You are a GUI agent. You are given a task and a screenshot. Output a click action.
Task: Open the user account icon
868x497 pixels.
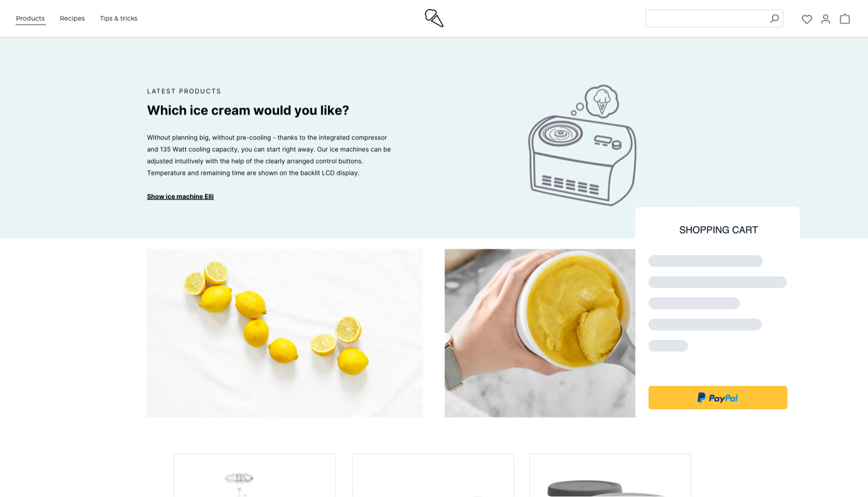(x=826, y=19)
